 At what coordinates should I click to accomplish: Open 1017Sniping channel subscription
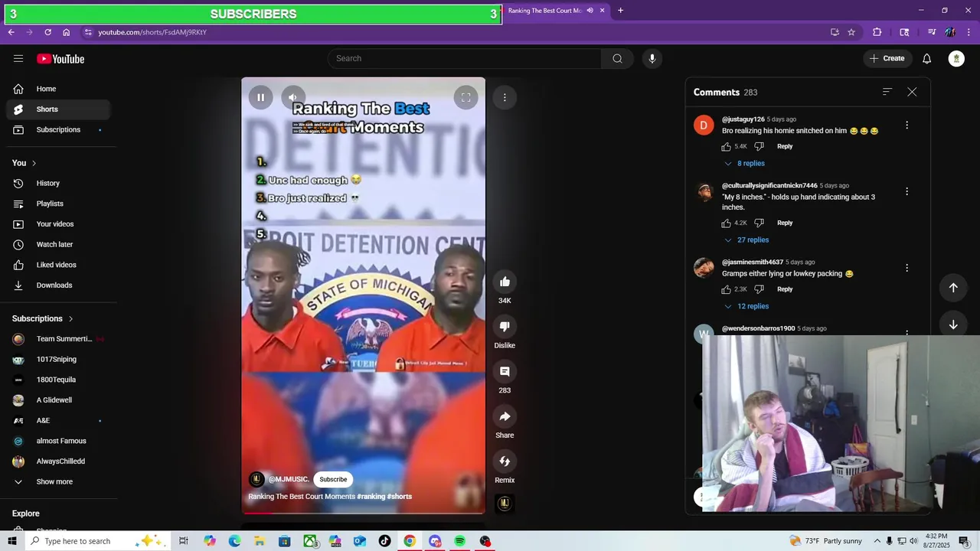58,360
